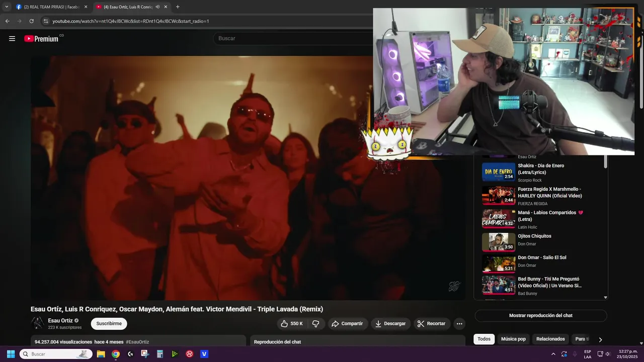
Task: Toggle microphone tray icon
Action: (x=575, y=354)
